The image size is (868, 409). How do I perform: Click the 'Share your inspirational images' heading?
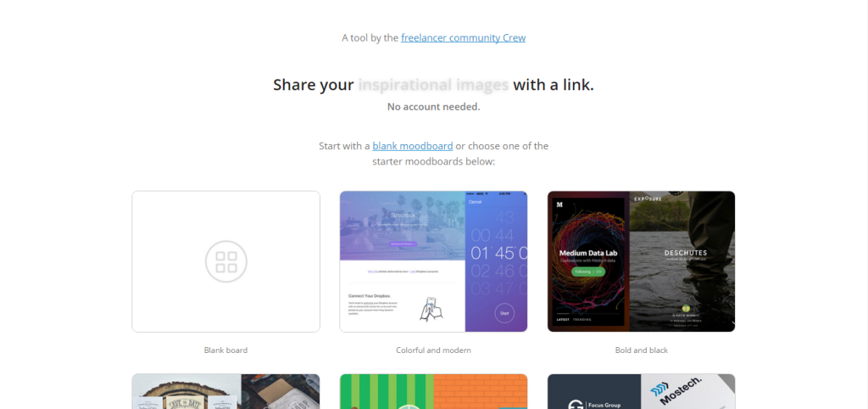(433, 85)
